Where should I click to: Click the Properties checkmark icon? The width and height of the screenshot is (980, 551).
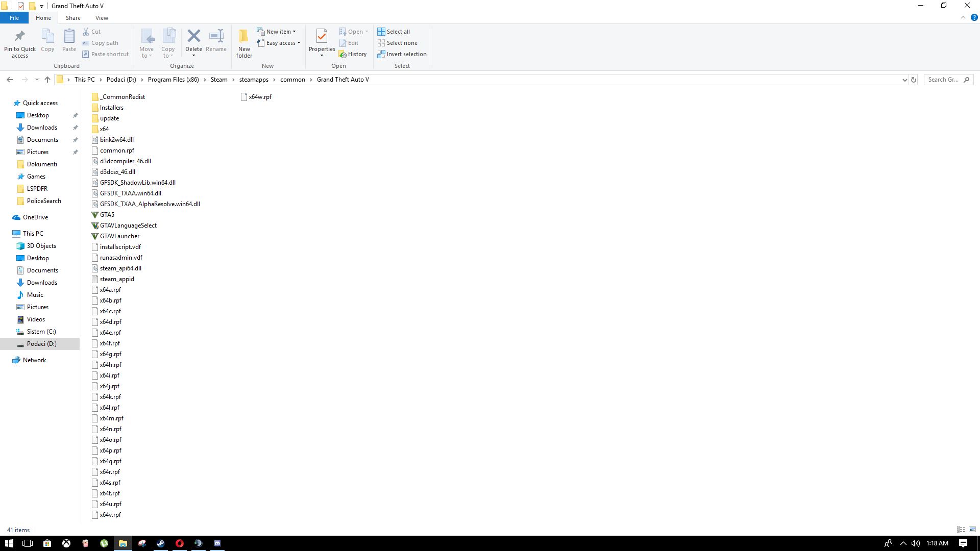click(322, 36)
